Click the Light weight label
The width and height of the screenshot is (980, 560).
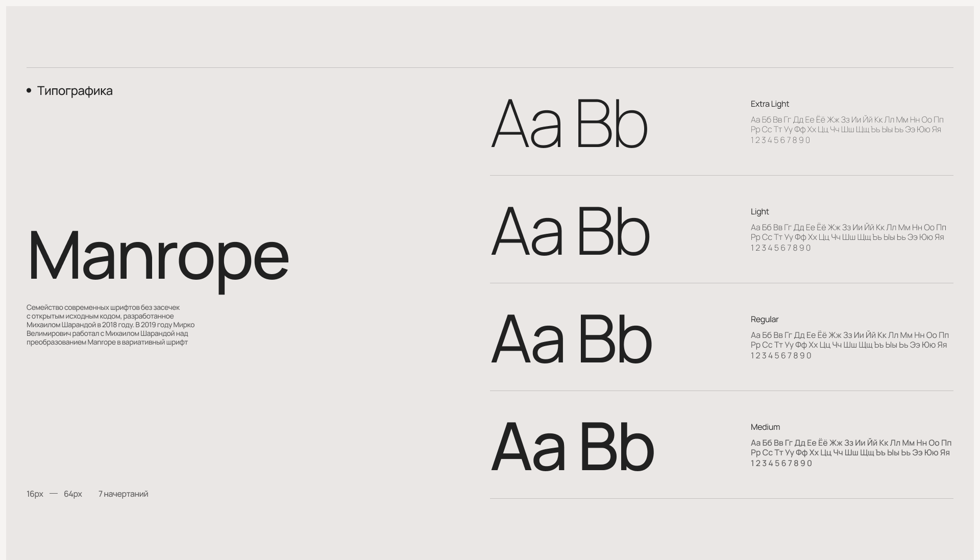[x=759, y=212]
